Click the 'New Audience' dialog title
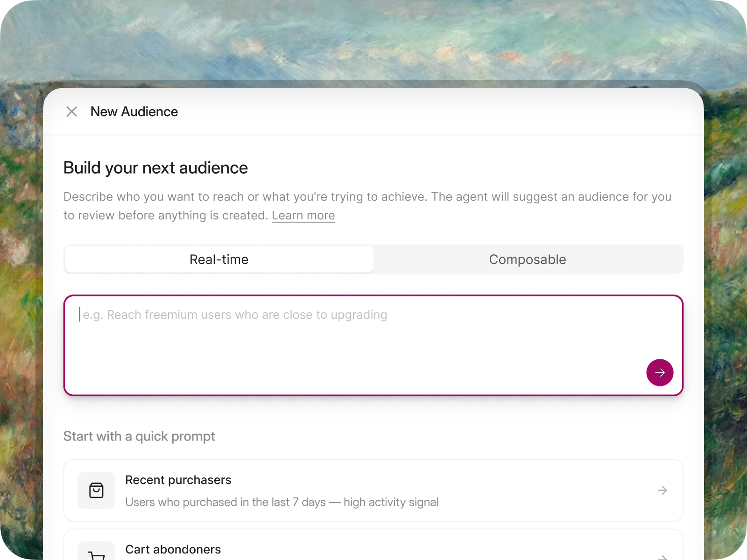The height and width of the screenshot is (560, 747). tap(134, 112)
